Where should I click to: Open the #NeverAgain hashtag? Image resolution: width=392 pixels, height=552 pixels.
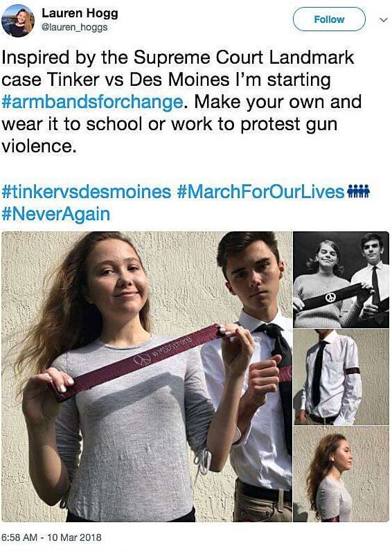pyautogui.click(x=55, y=214)
